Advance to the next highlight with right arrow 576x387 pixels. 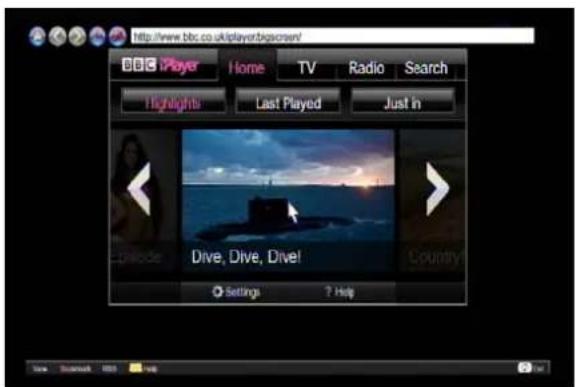point(437,189)
